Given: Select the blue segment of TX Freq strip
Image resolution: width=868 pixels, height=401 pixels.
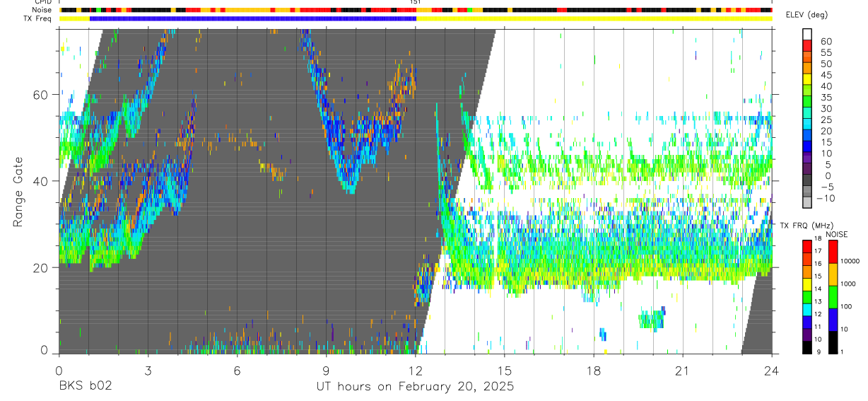Looking at the screenshot, I should click(253, 18).
